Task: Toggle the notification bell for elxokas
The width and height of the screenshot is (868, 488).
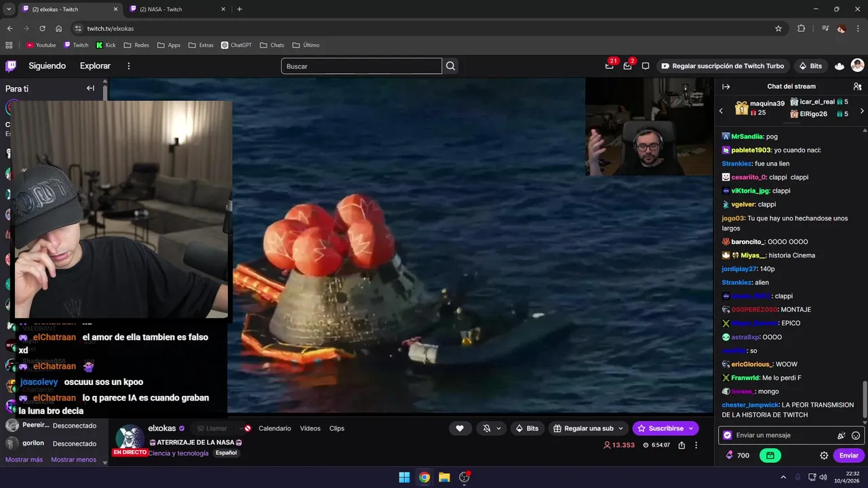Action: (487, 428)
